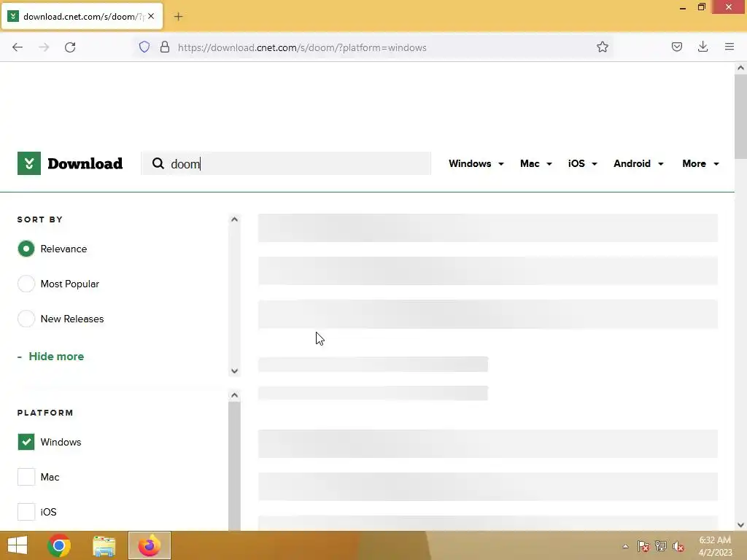
Task: Click the Save to Pocket icon
Action: point(676,47)
